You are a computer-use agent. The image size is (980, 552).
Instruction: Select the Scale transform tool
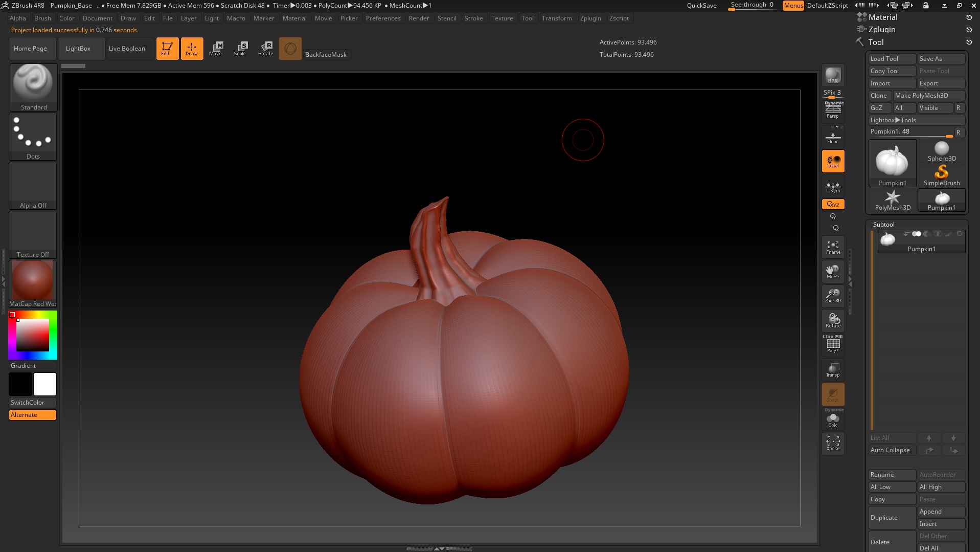pos(240,49)
